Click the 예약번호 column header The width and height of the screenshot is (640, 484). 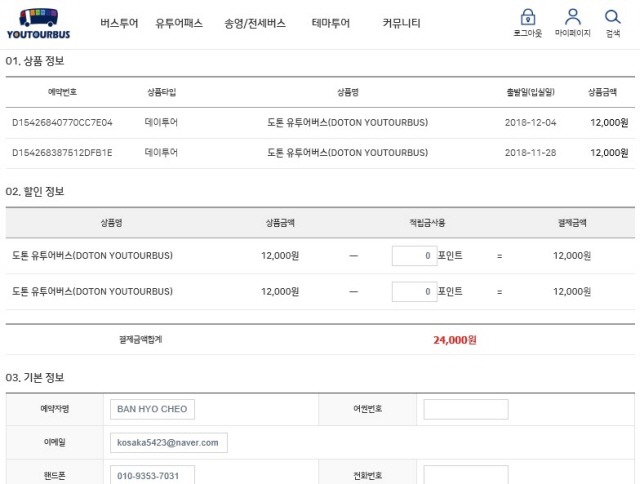point(62,92)
